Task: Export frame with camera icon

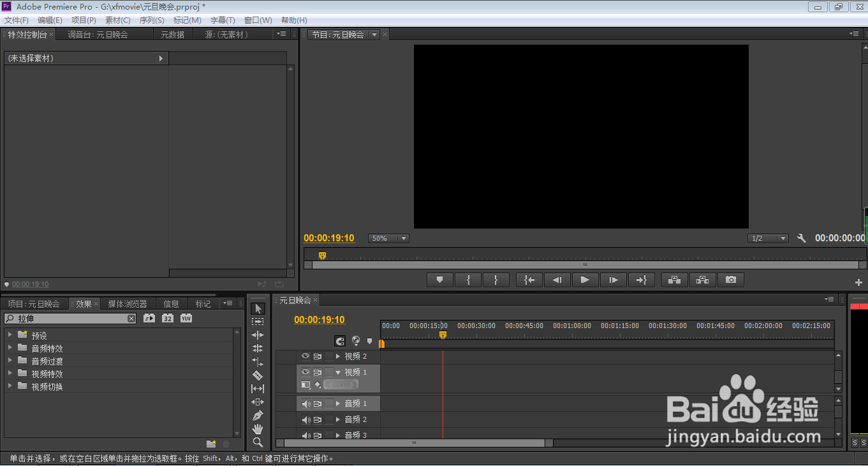Action: 730,280
